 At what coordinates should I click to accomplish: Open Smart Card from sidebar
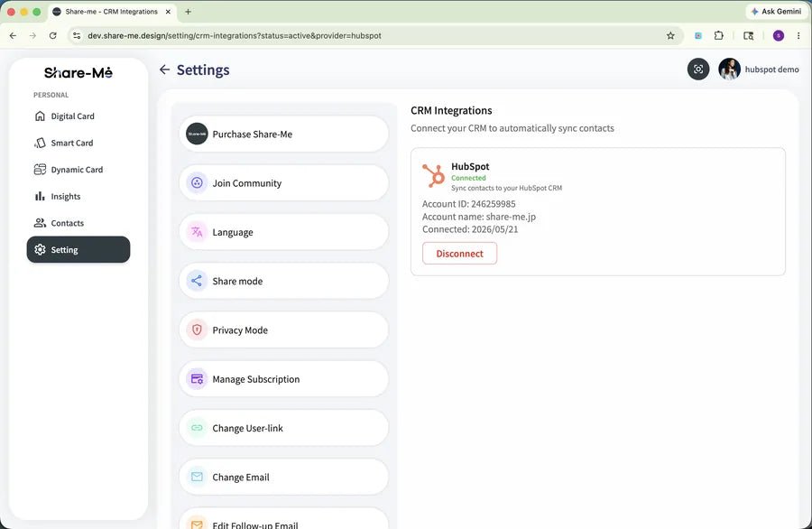78,143
